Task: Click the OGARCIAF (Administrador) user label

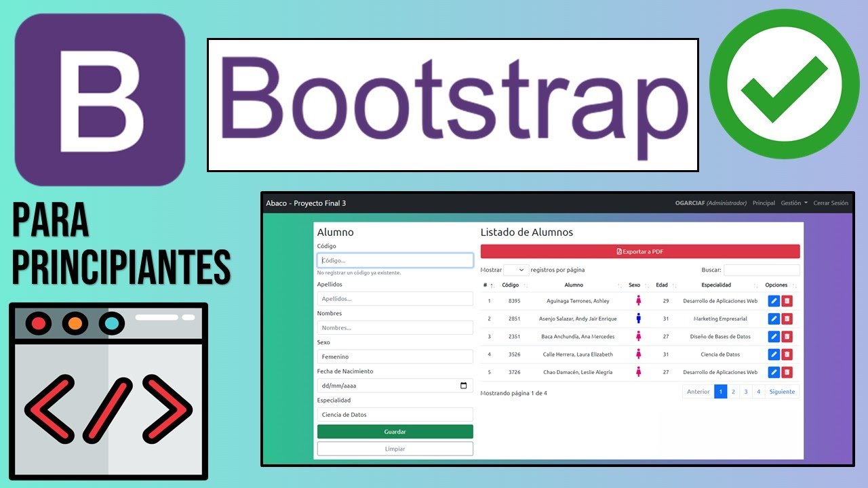Action: tap(711, 203)
